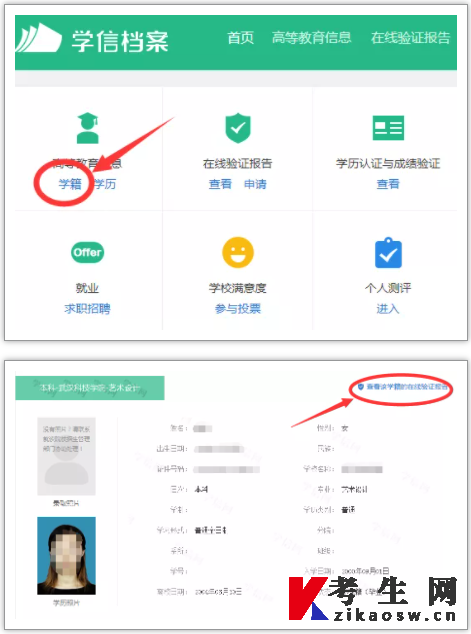Select the green 本科 enrollment record tab
471x634 pixels.
pyautogui.click(x=90, y=388)
